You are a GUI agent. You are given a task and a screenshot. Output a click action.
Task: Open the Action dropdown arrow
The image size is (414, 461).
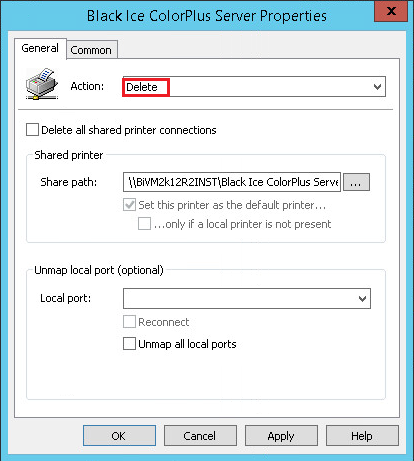[x=377, y=87]
